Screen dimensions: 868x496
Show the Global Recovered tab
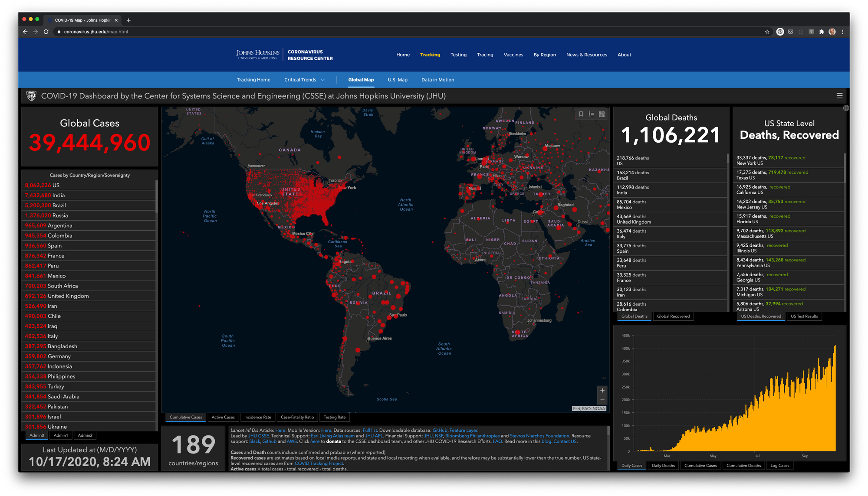click(x=673, y=316)
